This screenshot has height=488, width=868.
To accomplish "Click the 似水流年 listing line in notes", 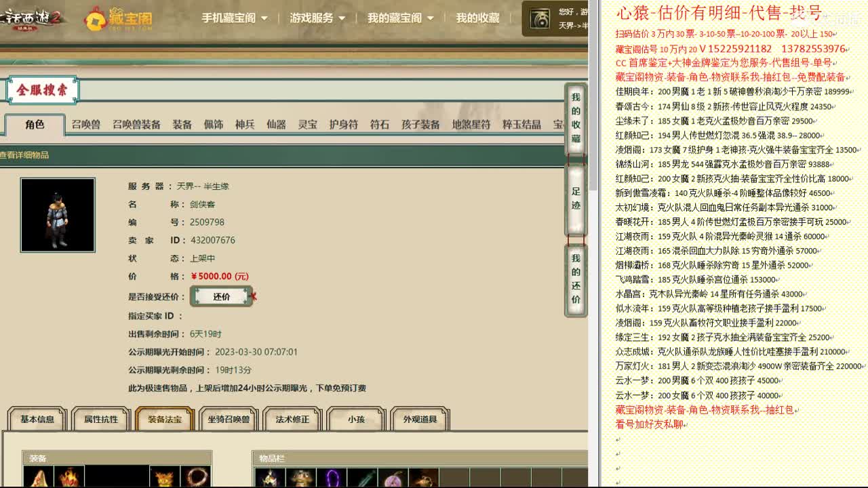I will (720, 308).
